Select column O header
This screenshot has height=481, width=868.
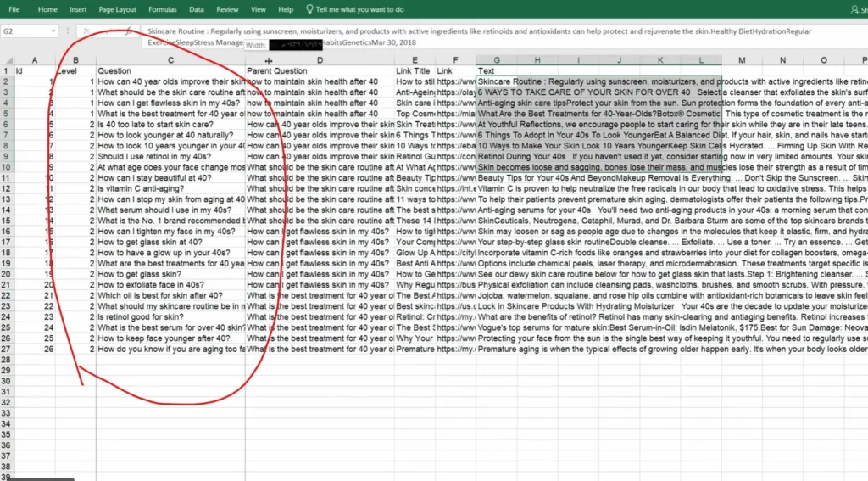tap(824, 60)
